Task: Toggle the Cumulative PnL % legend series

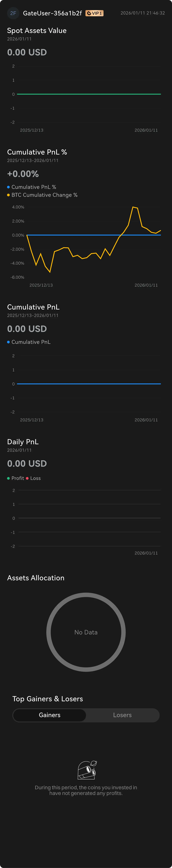Action: [32, 187]
